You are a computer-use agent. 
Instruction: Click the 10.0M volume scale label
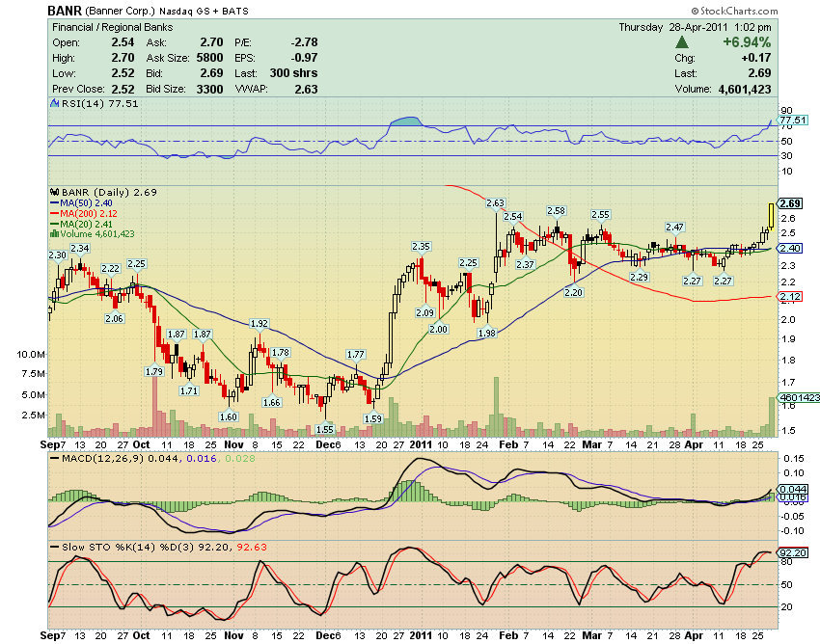coord(30,355)
